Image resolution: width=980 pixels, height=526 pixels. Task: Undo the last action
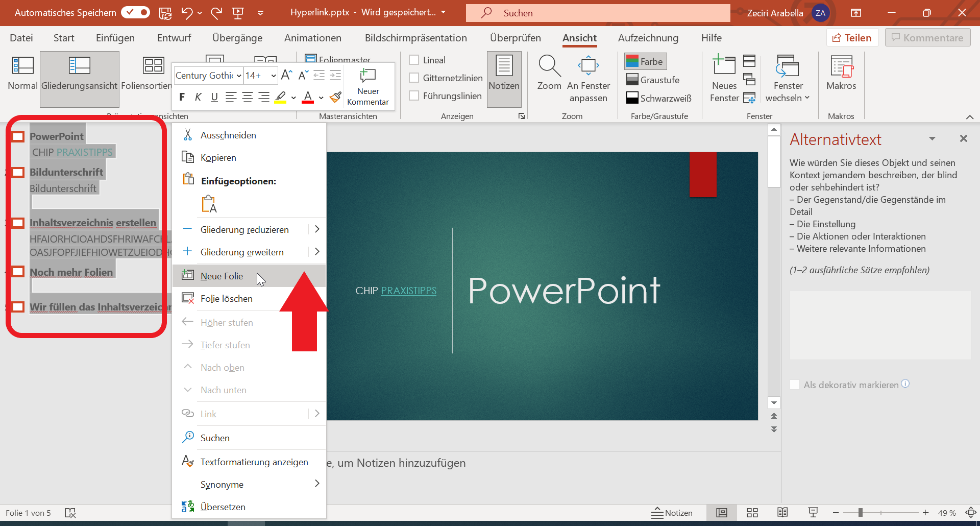point(187,13)
